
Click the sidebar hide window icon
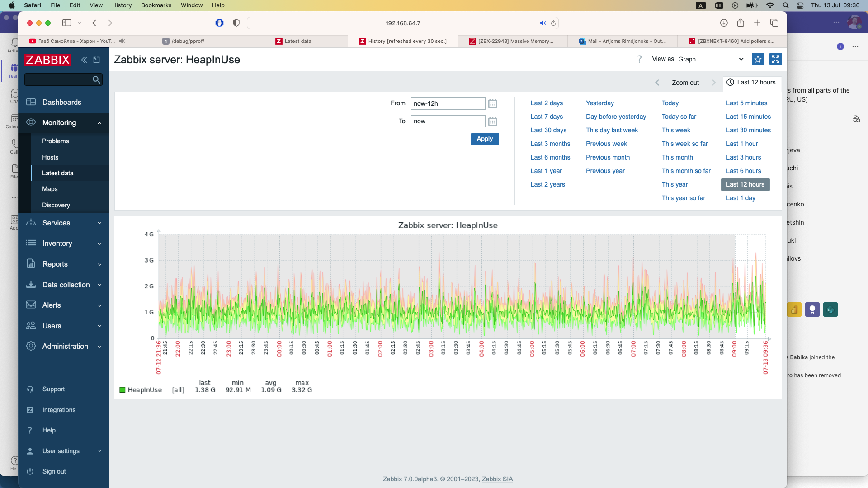tap(97, 60)
